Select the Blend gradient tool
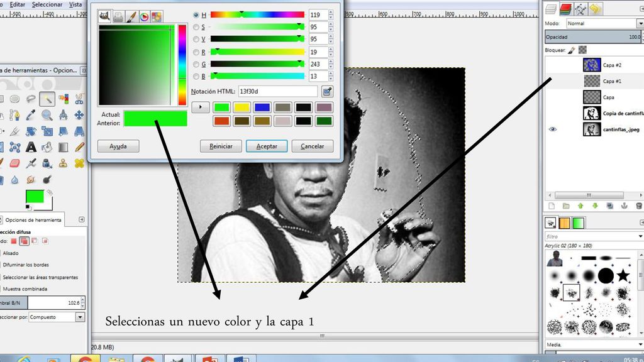 (64, 147)
